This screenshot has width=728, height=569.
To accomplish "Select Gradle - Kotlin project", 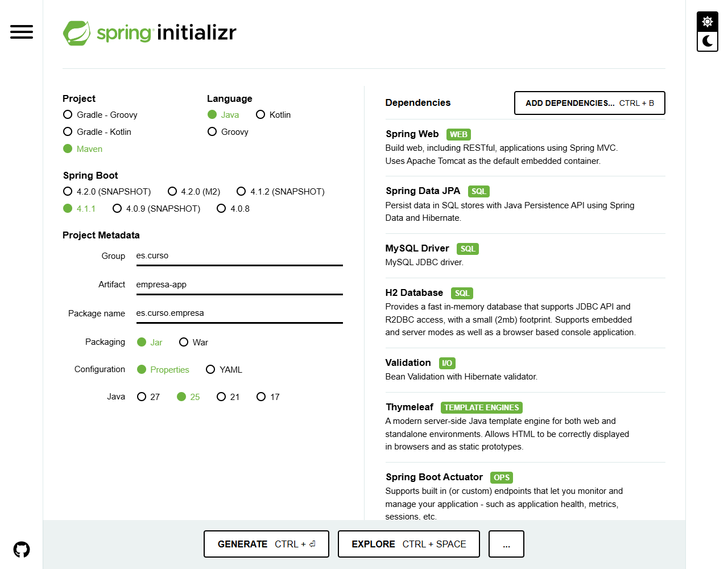I will (x=97, y=132).
